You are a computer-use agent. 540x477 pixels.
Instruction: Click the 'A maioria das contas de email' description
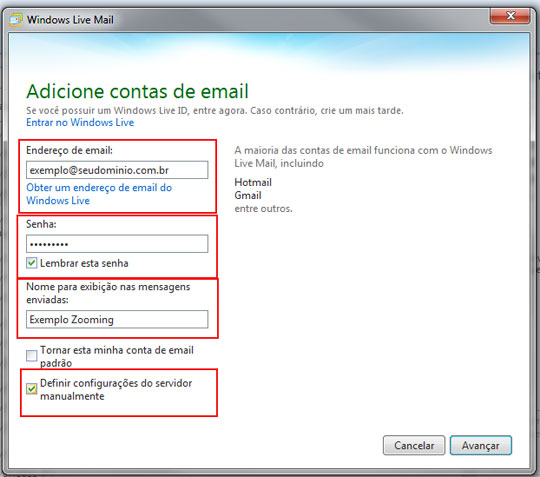point(363,157)
